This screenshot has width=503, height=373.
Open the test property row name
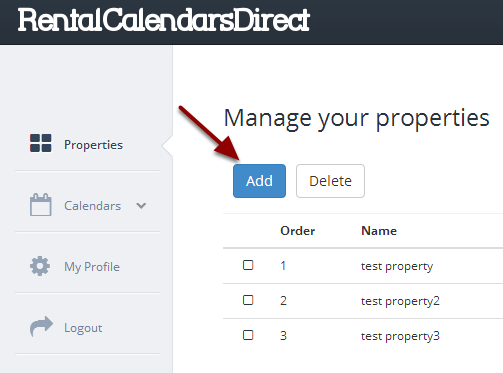tap(397, 267)
